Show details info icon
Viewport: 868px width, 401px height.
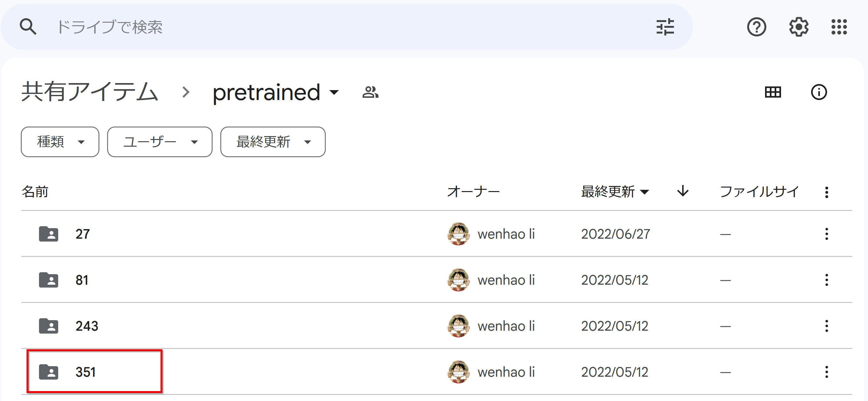pos(819,92)
